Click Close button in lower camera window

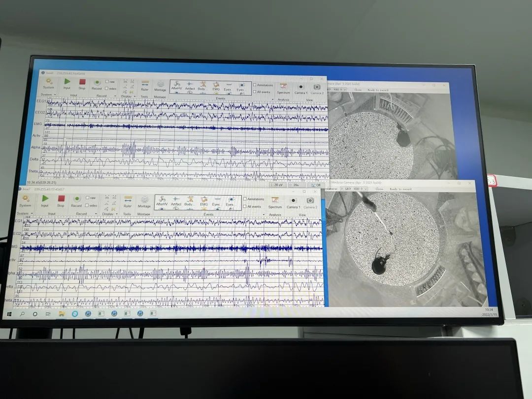[x=379, y=189]
